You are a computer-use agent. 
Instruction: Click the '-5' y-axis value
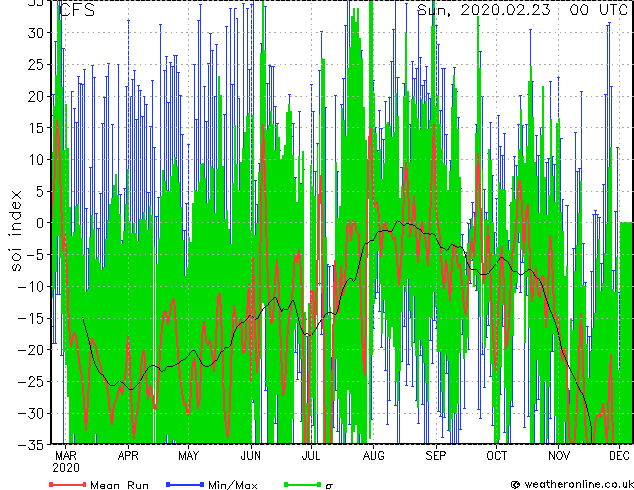tap(36, 255)
